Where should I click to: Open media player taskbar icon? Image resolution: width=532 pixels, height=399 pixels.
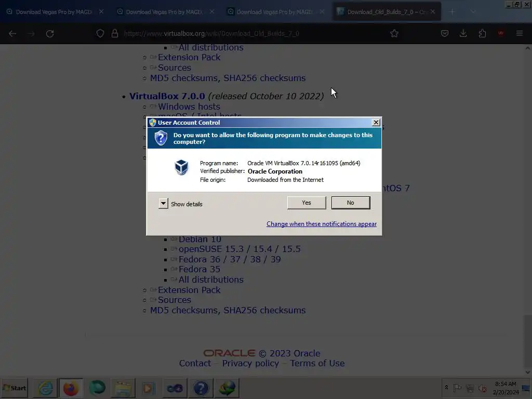coord(148,388)
